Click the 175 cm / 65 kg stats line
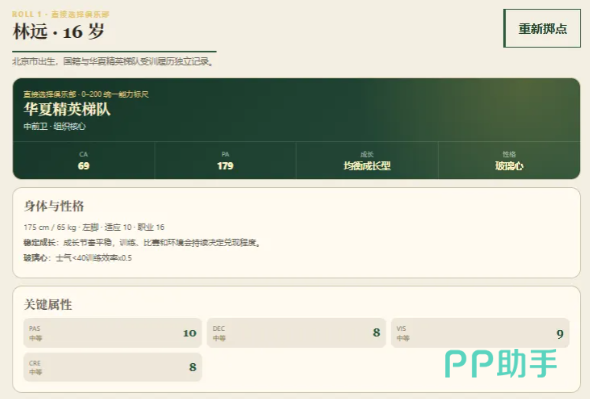The image size is (590, 399). [x=94, y=227]
